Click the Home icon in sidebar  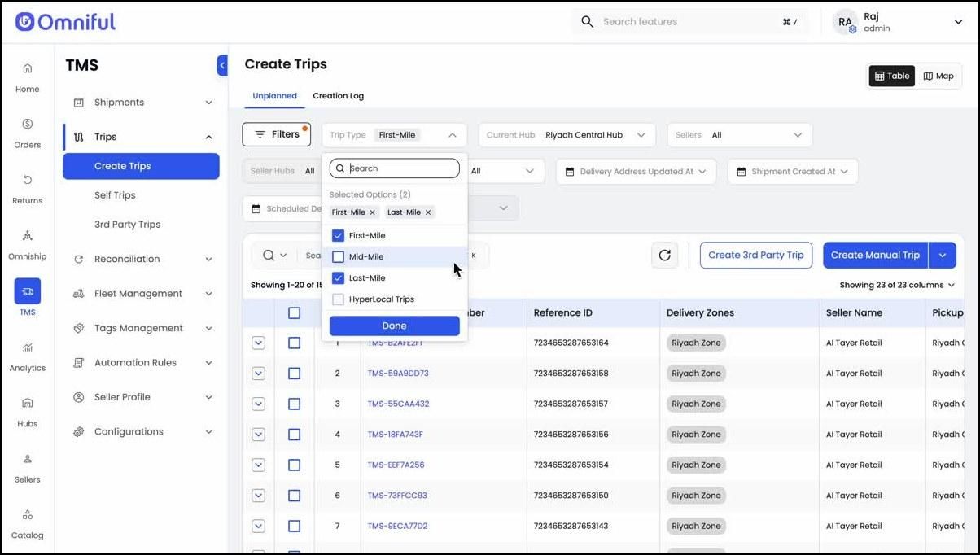coord(27,77)
